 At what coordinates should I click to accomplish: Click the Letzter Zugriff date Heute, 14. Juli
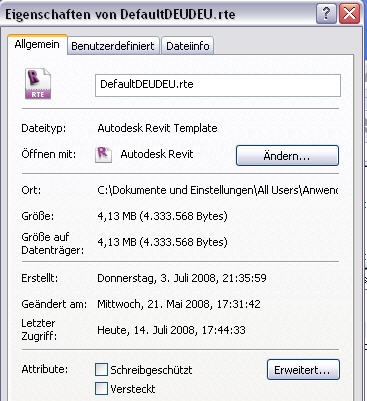tap(171, 330)
